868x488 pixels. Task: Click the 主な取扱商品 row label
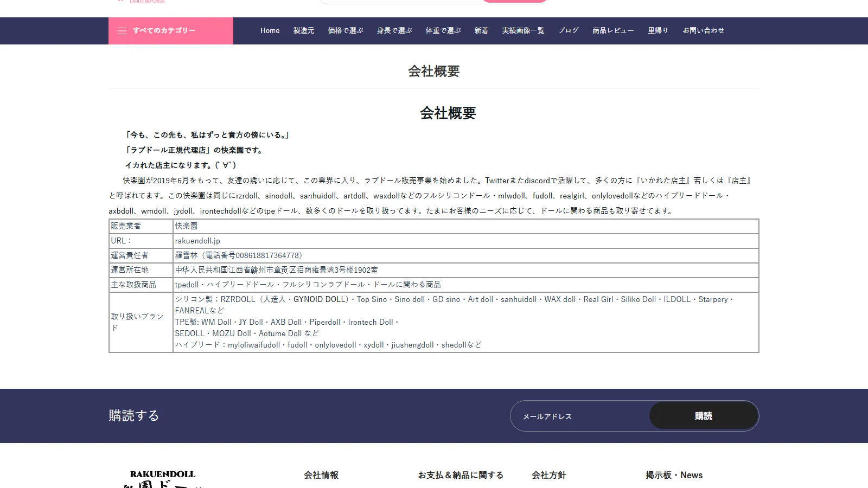tap(141, 285)
